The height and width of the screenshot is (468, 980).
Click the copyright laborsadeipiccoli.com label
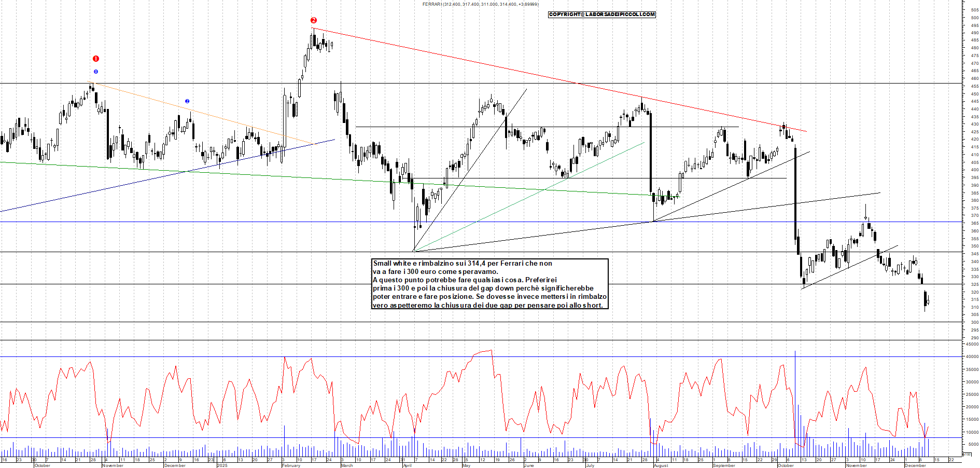601,15
